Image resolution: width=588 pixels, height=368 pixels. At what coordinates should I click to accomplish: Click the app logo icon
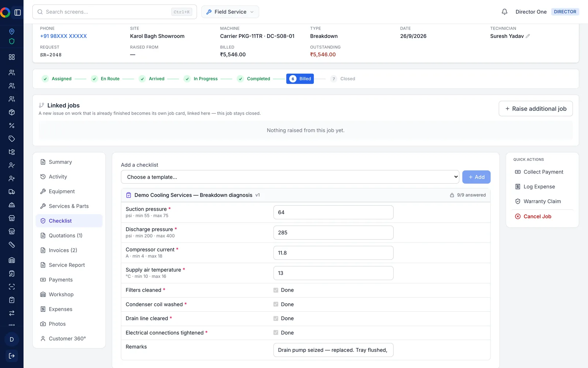click(5, 13)
